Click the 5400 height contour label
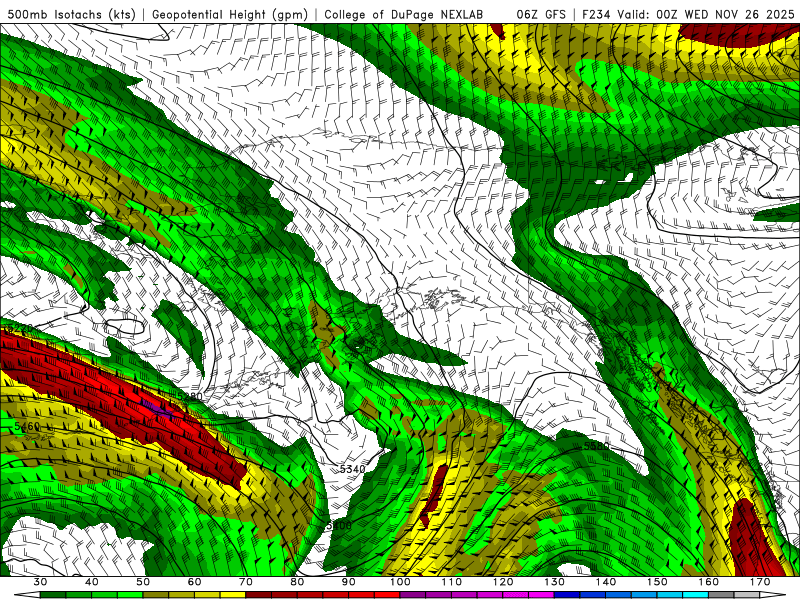 (x=339, y=525)
